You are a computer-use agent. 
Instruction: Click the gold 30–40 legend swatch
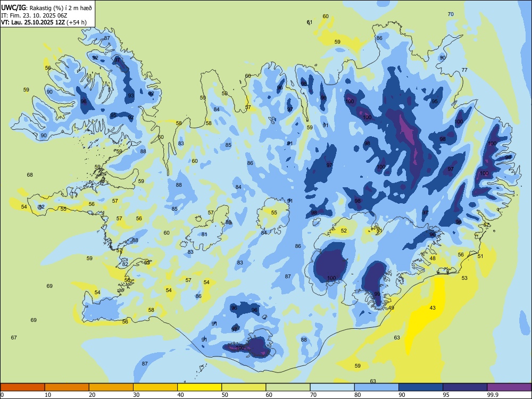pos(155,387)
